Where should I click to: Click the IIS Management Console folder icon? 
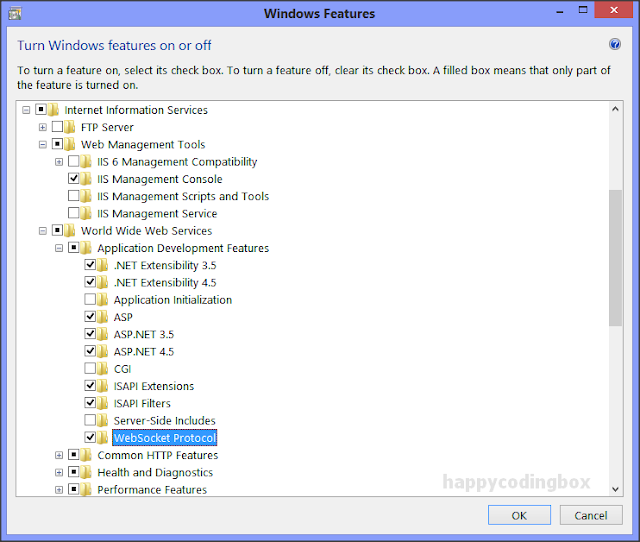click(x=86, y=179)
